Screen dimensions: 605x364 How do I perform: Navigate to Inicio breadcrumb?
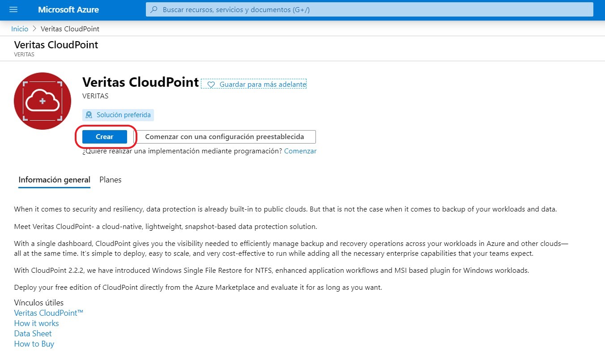click(20, 29)
